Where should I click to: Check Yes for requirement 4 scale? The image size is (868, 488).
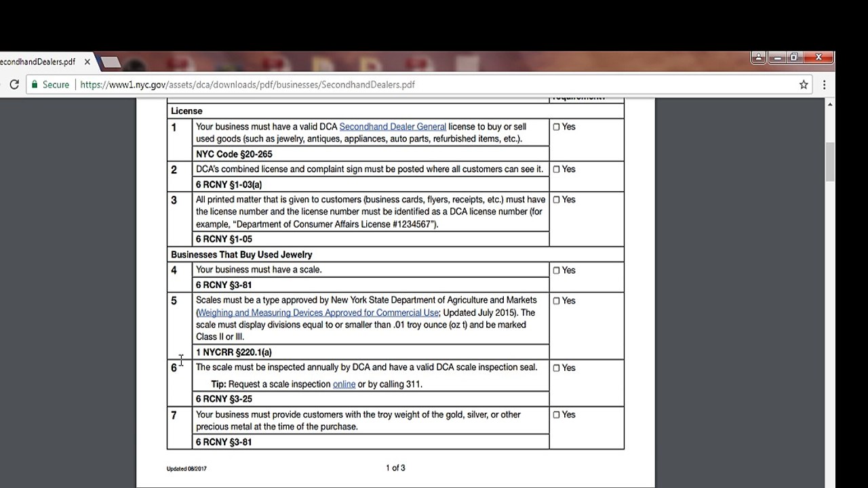(x=556, y=270)
